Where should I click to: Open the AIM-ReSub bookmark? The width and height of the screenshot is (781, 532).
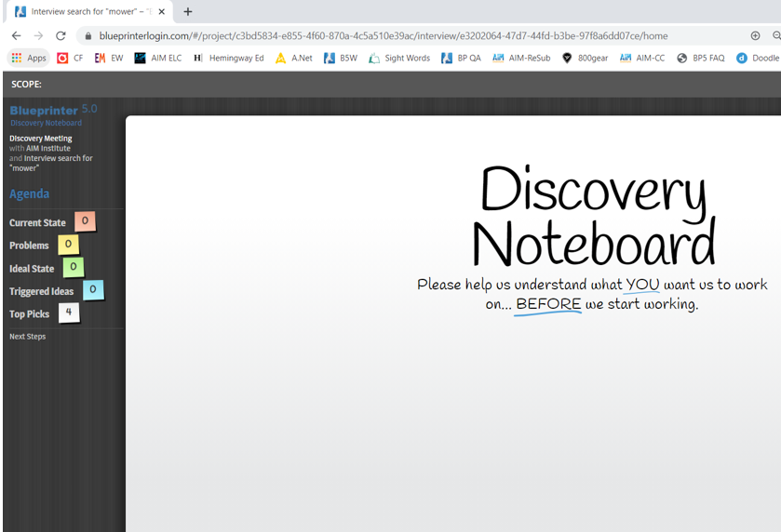click(x=521, y=58)
